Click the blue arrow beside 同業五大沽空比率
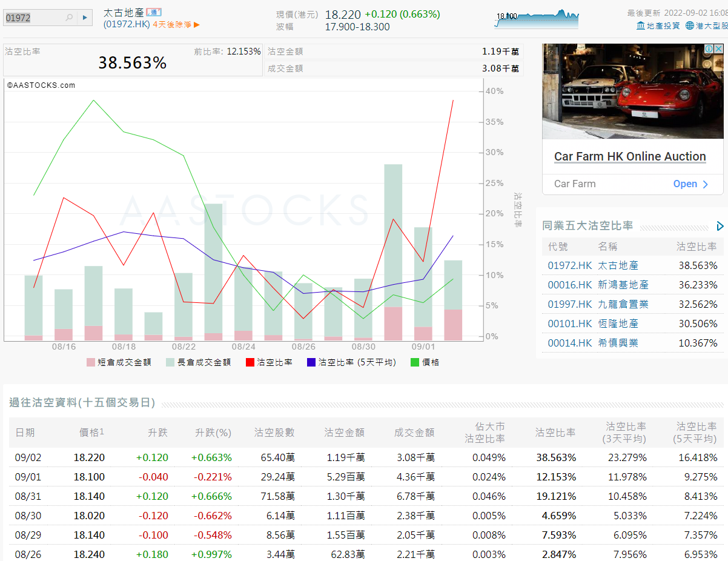The image size is (728, 561). (720, 226)
